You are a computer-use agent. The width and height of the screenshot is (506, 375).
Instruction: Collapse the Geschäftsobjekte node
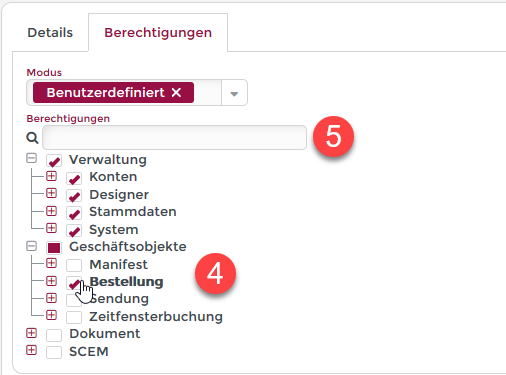pos(31,246)
